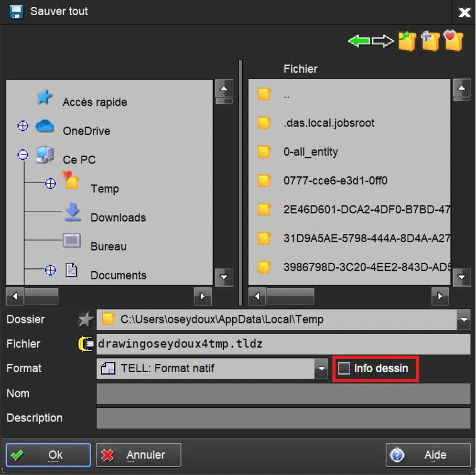Click folder icon of 0777-cce6-e3d1-0ff0
Image resolution: width=476 pixels, height=475 pixels.
pyautogui.click(x=264, y=180)
